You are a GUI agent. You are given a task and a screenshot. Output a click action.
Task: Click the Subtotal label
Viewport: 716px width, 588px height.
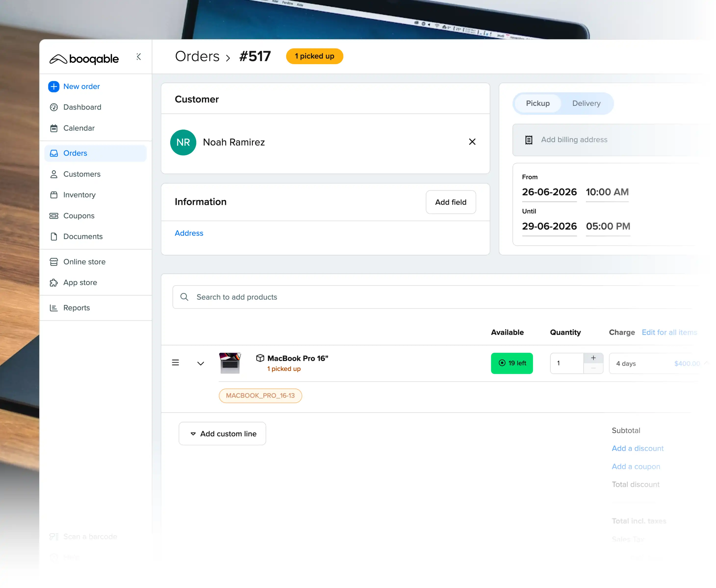point(626,430)
